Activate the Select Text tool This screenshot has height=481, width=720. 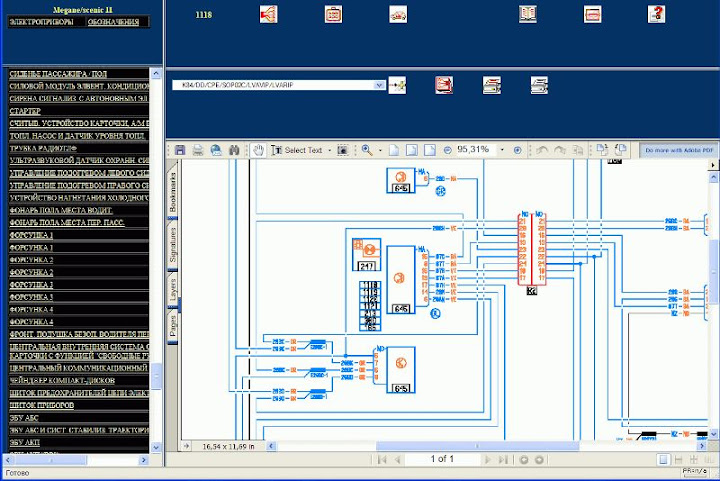click(297, 150)
